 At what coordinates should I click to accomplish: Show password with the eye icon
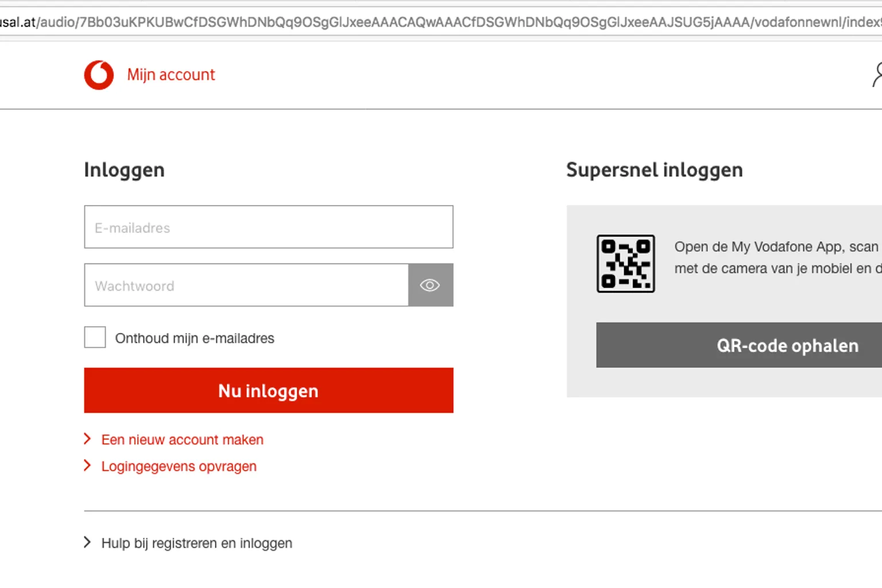coord(430,285)
